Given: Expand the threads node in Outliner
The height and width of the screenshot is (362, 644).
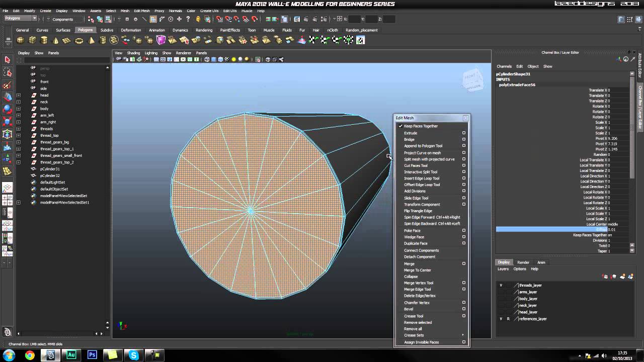Looking at the screenshot, I should tap(19, 129).
